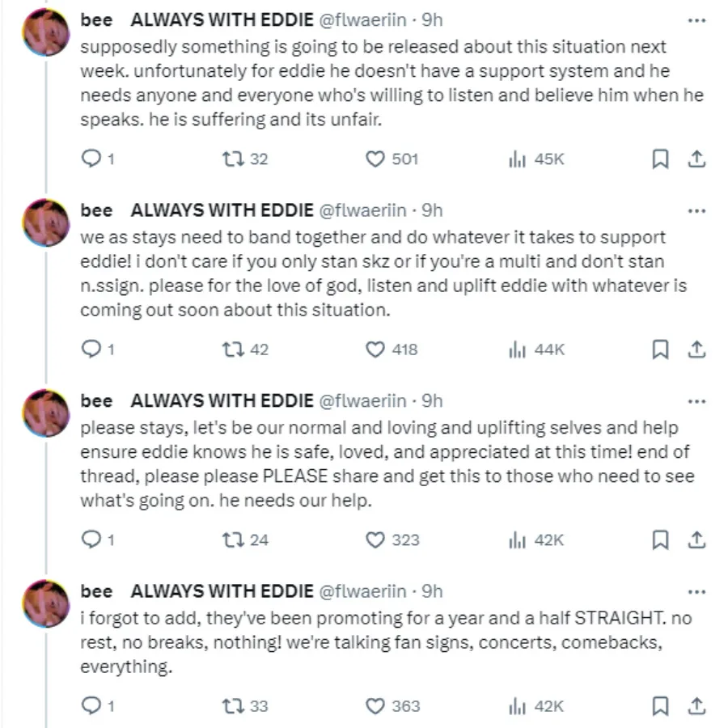Bookmark the 'please stays' tweet

[660, 540]
